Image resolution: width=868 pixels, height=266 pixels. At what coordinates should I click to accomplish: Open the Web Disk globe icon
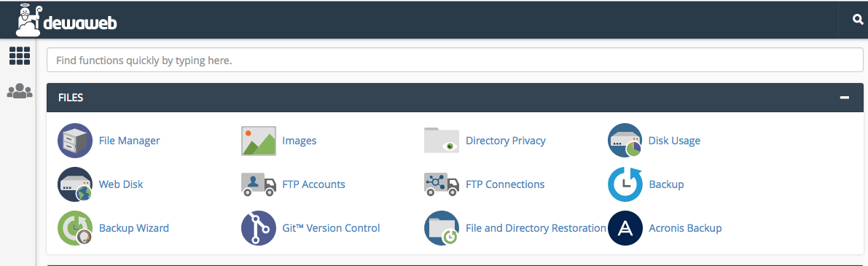75,184
